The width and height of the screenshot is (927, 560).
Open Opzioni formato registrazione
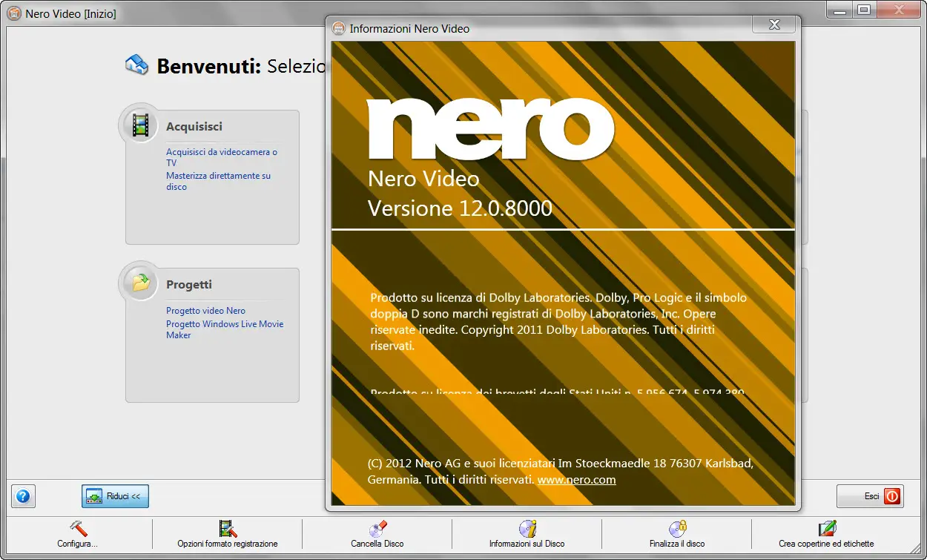pyautogui.click(x=228, y=535)
